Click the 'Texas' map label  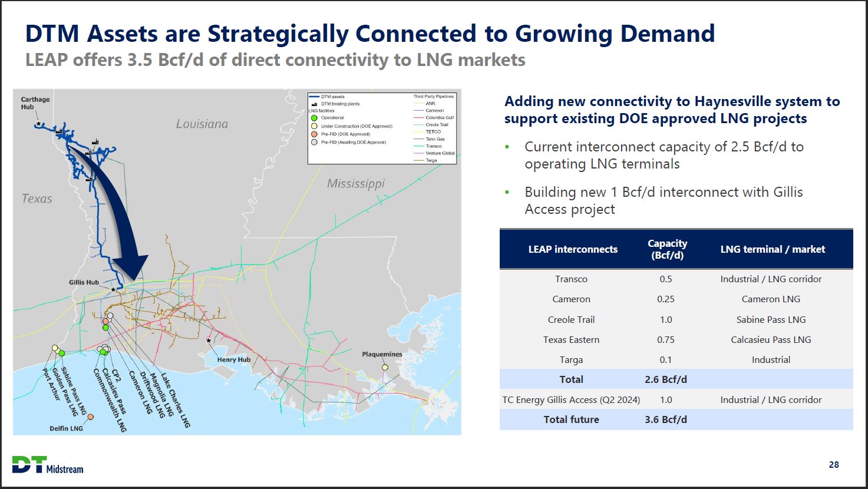[x=37, y=199]
